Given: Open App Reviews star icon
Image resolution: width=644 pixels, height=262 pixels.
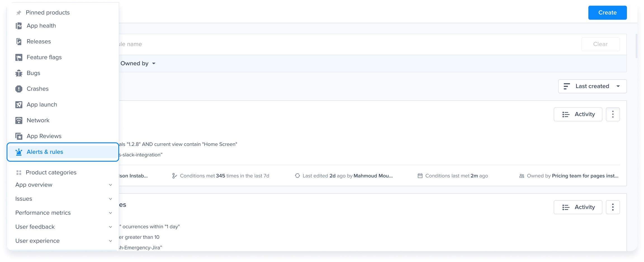Looking at the screenshot, I should coord(19,136).
